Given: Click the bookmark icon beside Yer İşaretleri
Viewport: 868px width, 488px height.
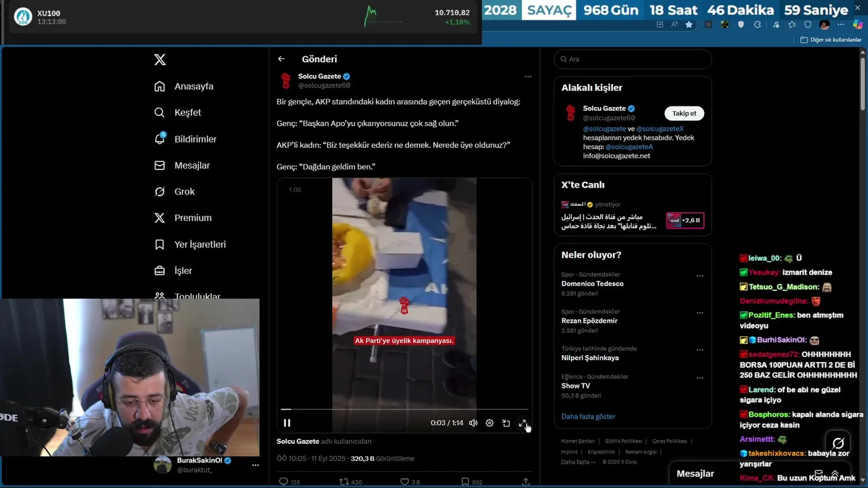Looking at the screenshot, I should pyautogui.click(x=160, y=244).
